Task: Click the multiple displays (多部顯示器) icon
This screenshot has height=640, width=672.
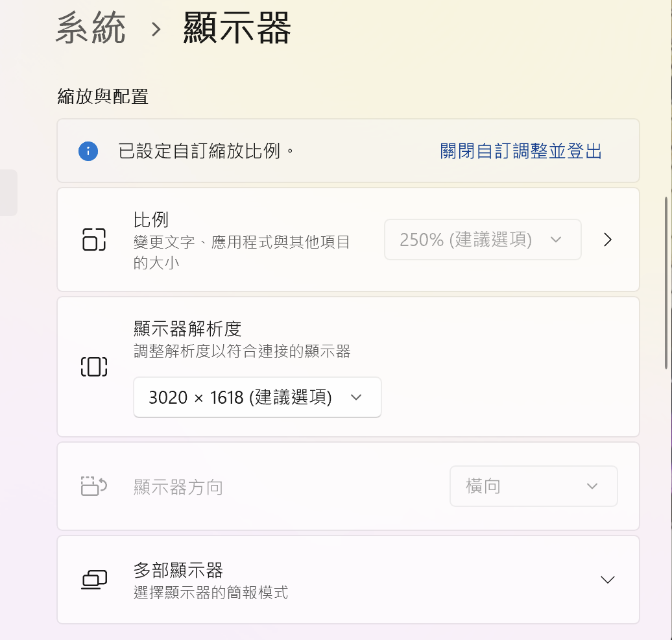Action: (94, 580)
